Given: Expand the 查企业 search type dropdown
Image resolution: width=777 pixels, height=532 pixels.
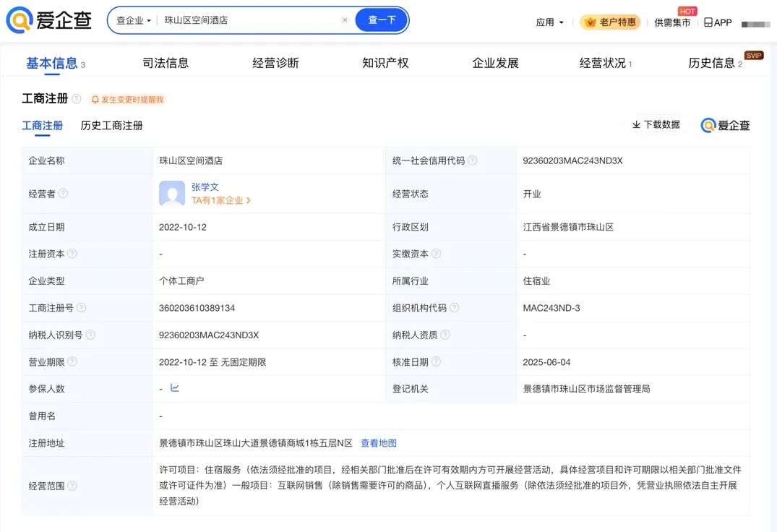Looking at the screenshot, I should (134, 20).
